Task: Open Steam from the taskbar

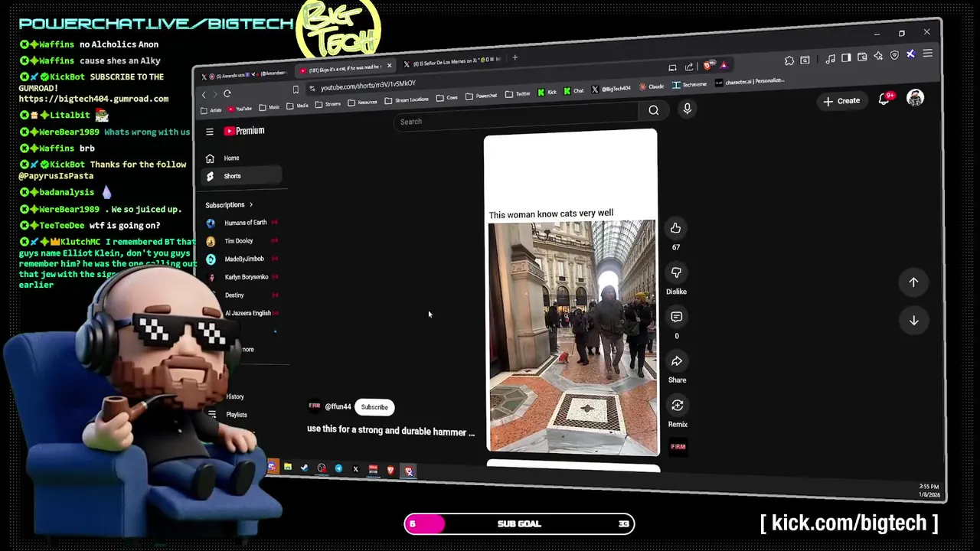Action: tap(304, 468)
